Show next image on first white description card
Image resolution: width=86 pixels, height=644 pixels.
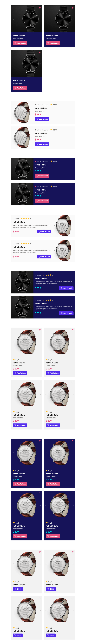tap(73, 225)
